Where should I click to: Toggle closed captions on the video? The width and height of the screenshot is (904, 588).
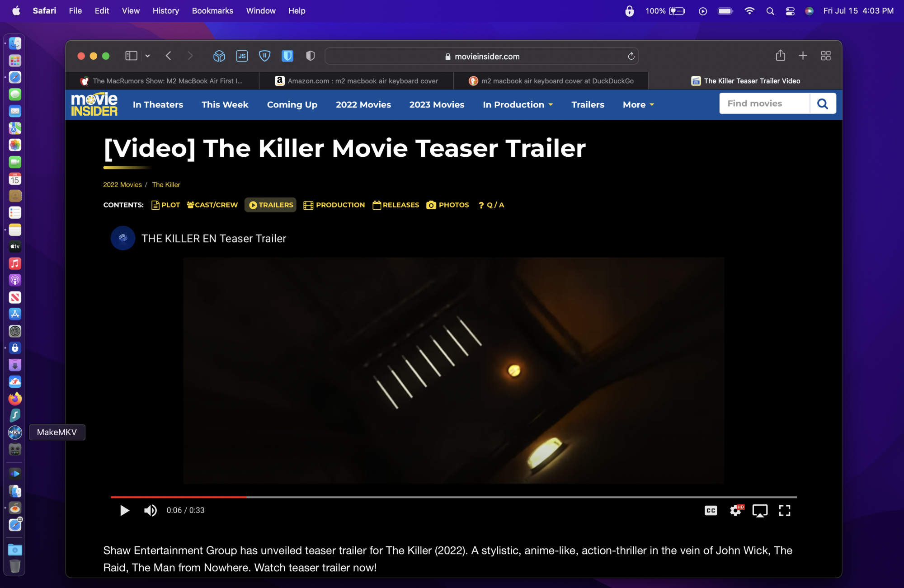[711, 511]
